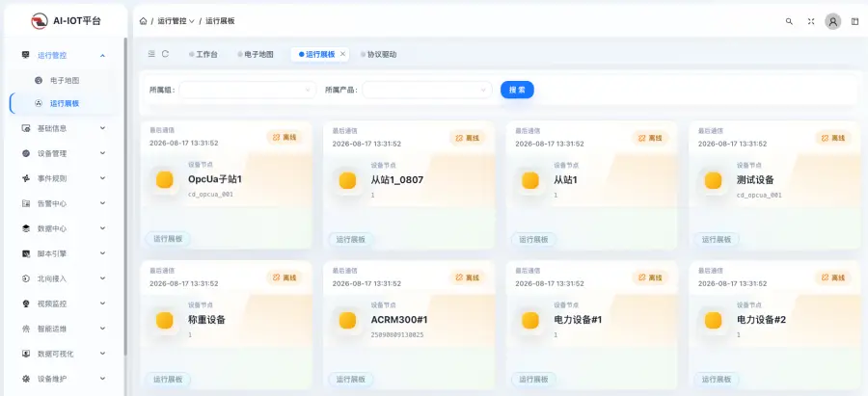Click the 视频监控 camera icon
The height and width of the screenshot is (396, 868).
click(25, 304)
